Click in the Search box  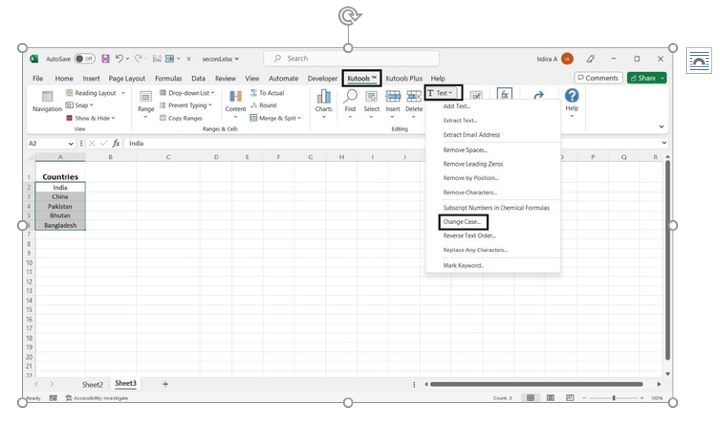(351, 59)
